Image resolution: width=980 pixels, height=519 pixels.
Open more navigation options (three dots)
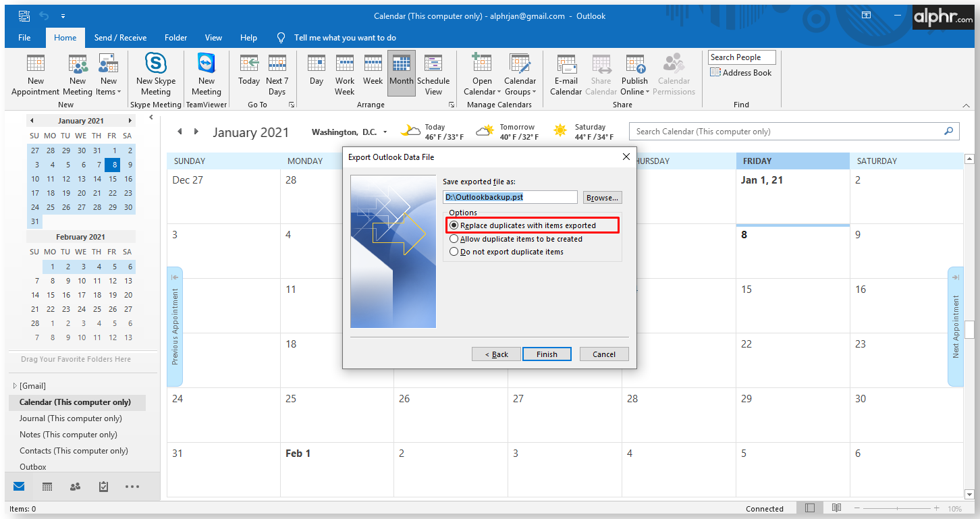tap(132, 486)
